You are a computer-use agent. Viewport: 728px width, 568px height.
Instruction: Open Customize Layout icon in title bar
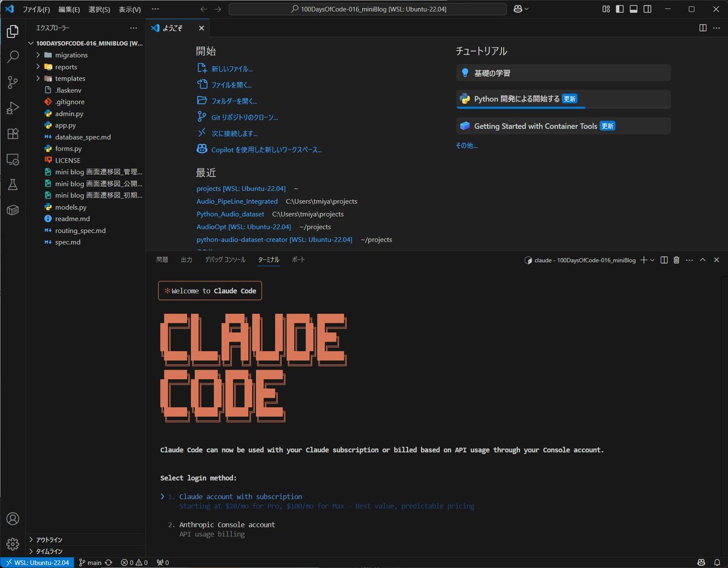(x=606, y=9)
